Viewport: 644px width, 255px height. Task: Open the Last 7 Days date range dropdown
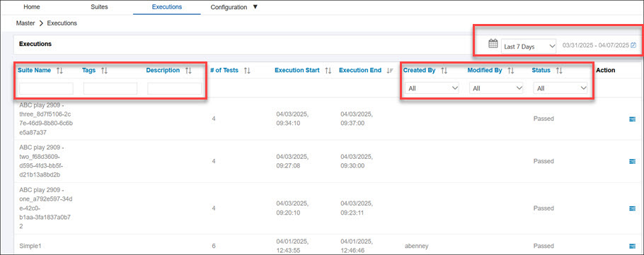click(x=529, y=47)
